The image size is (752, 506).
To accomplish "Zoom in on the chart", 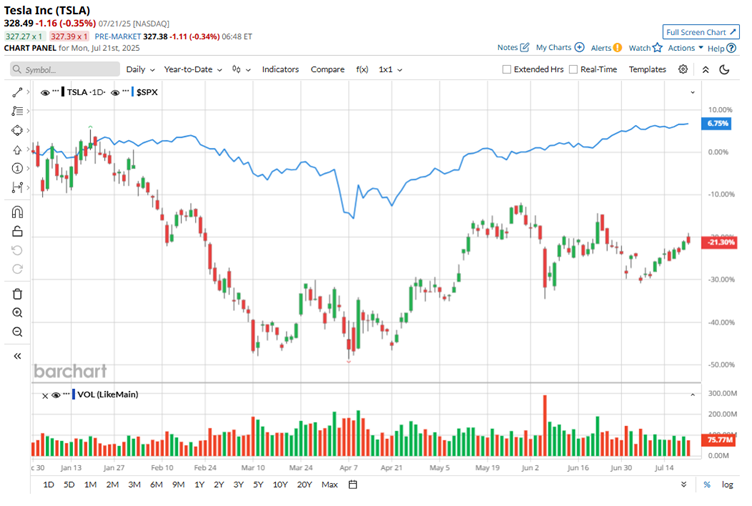I will pos(17,313).
